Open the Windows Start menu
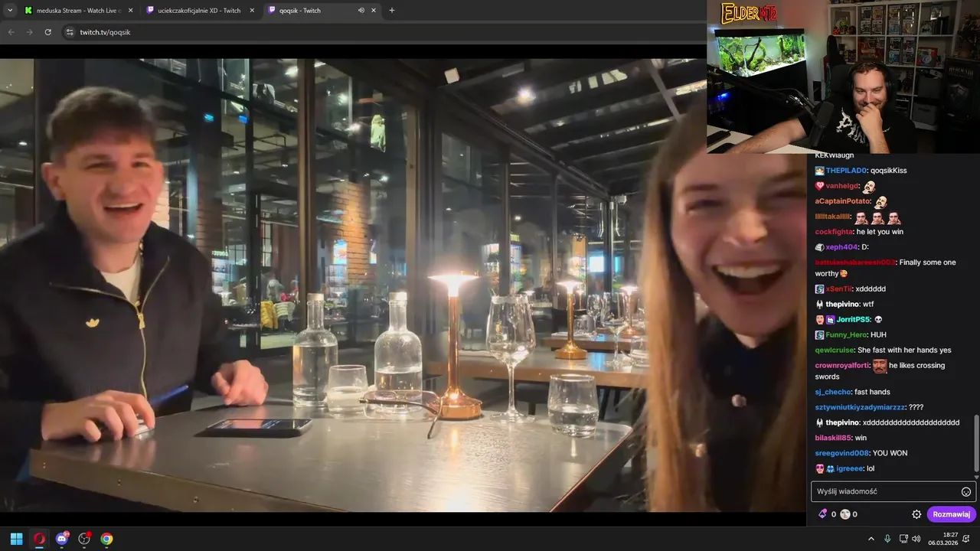The width and height of the screenshot is (980, 551). pos(16,539)
